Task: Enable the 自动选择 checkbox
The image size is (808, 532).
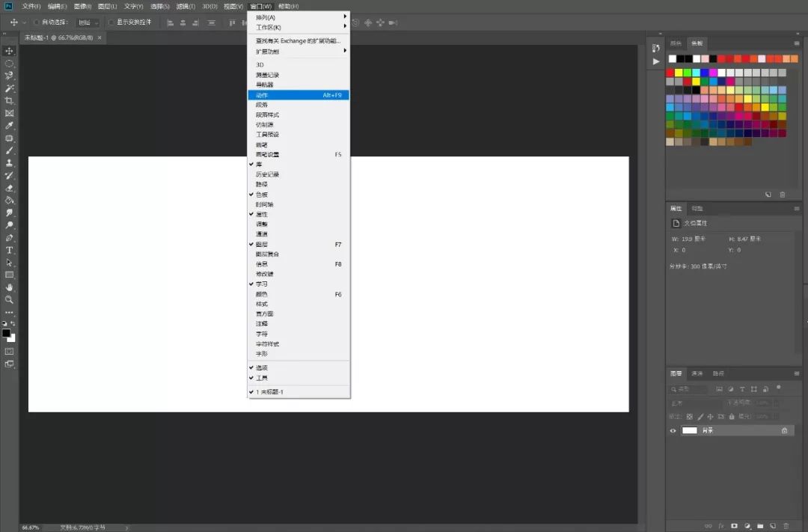Action: coord(37,22)
